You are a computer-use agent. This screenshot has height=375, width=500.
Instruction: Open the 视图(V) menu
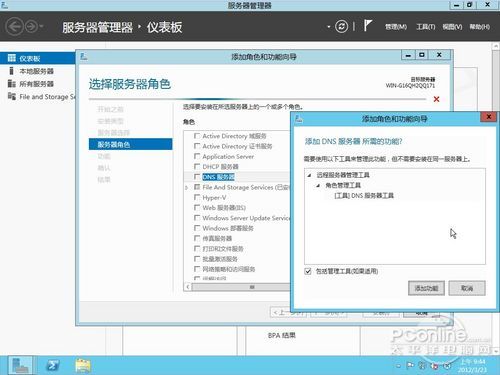click(452, 27)
